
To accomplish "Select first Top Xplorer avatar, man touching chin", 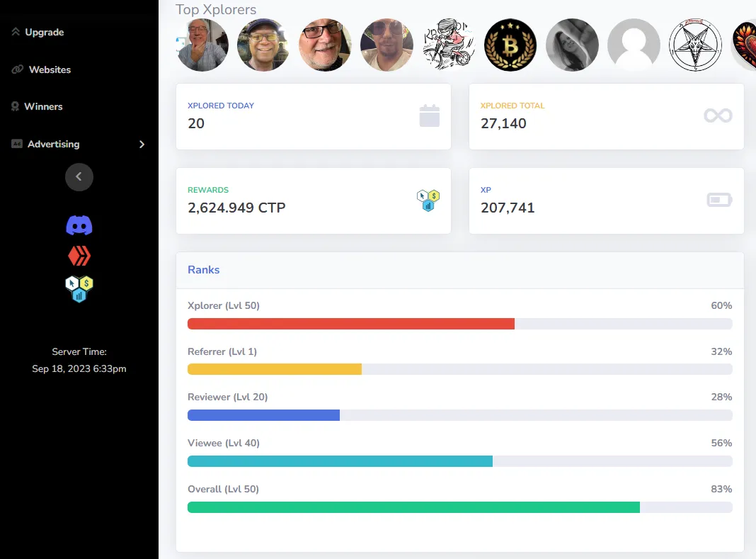I will pyautogui.click(x=202, y=45).
